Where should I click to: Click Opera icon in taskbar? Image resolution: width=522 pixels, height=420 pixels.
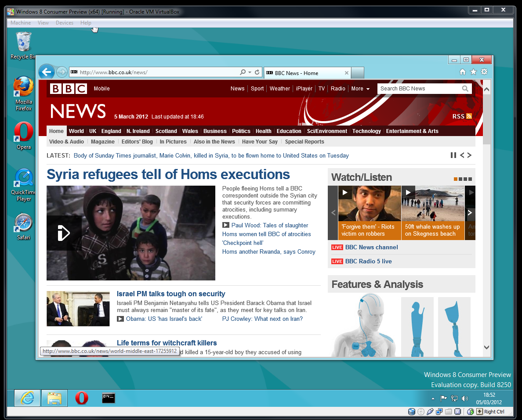(x=82, y=398)
